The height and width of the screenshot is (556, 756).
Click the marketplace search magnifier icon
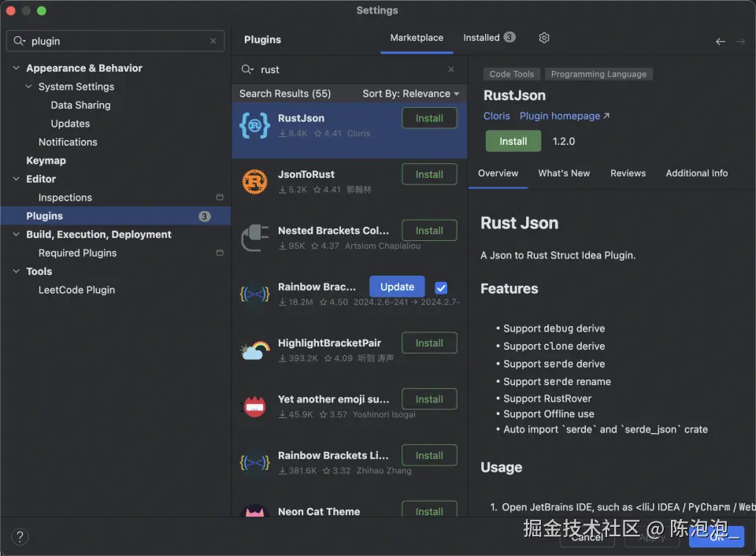246,69
